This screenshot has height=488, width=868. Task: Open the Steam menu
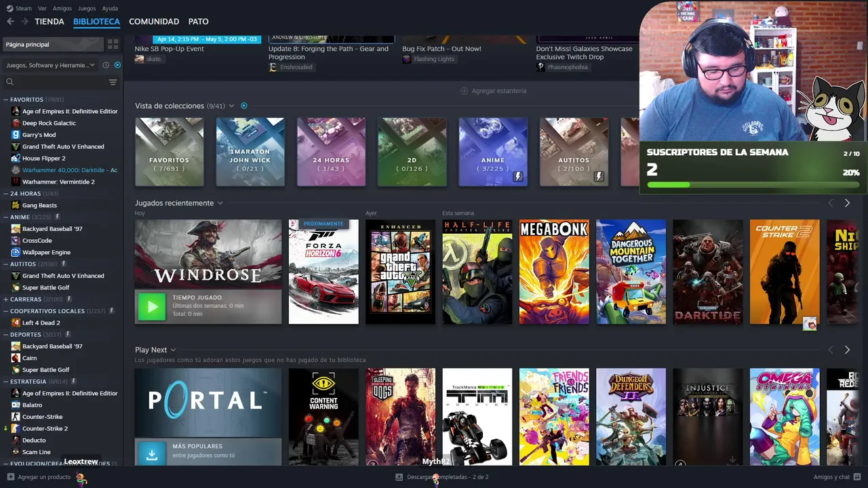[x=24, y=8]
